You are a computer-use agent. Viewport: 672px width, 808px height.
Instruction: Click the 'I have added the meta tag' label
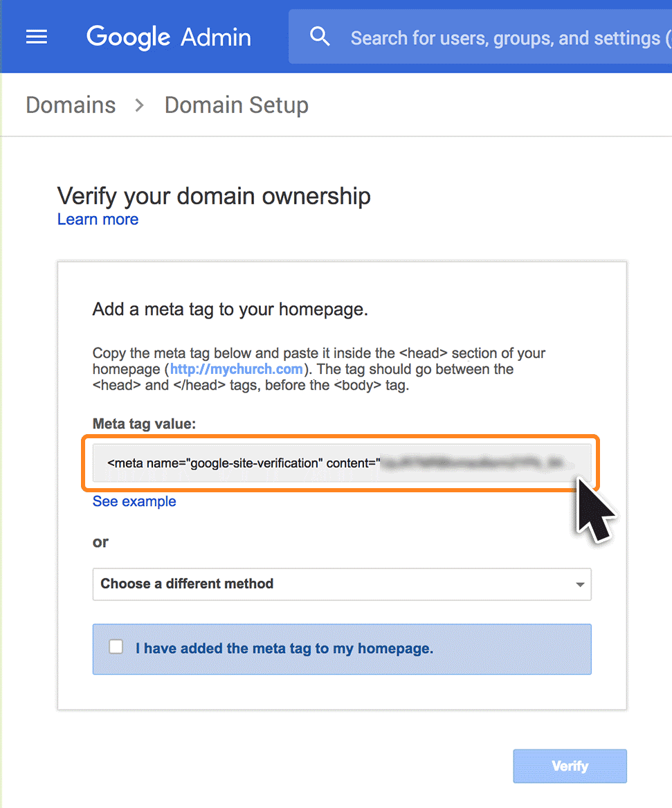tap(284, 649)
